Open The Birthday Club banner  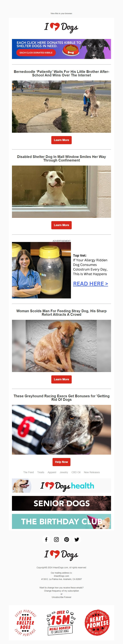point(61,521)
